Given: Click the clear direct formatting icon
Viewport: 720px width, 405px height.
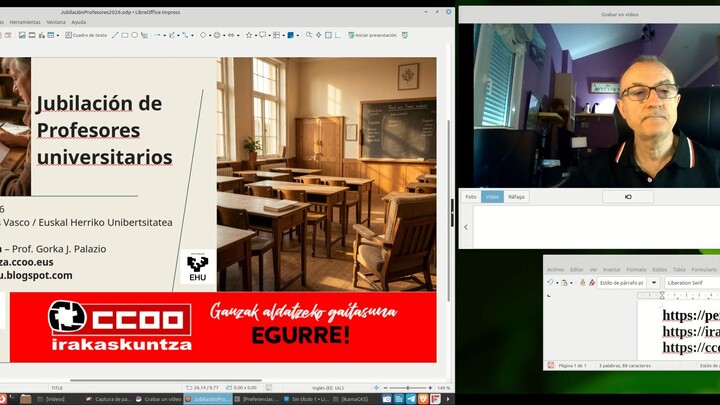Looking at the screenshot, I should (x=592, y=283).
